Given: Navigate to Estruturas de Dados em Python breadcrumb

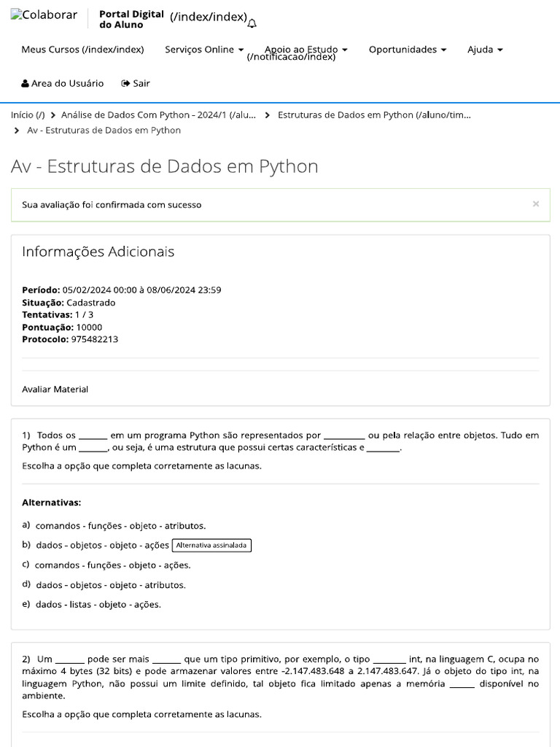Looking at the screenshot, I should (374, 115).
